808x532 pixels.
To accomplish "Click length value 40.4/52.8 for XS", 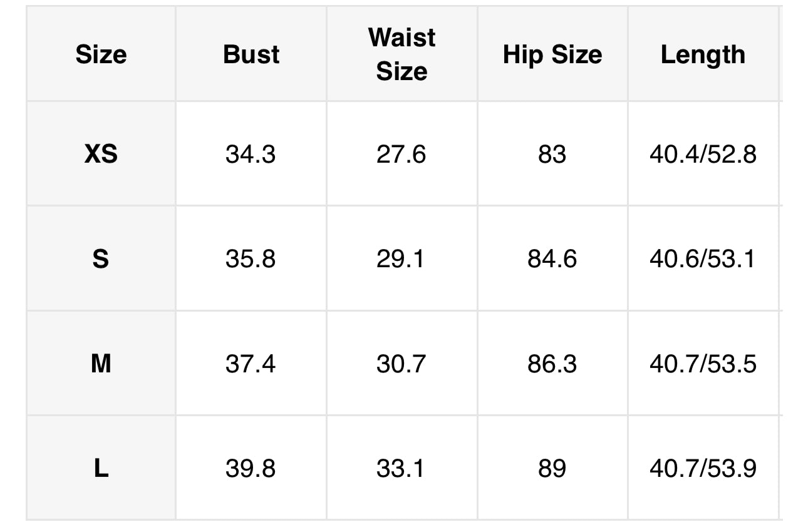I will pos(703,153).
